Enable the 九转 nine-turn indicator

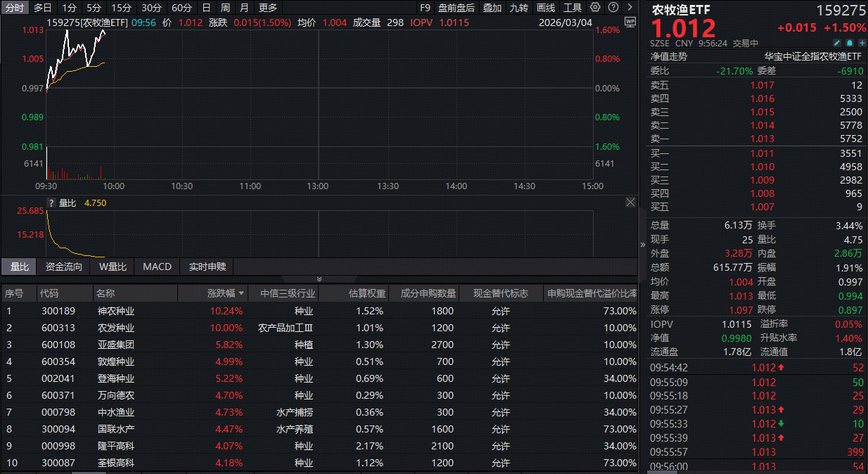(x=519, y=7)
